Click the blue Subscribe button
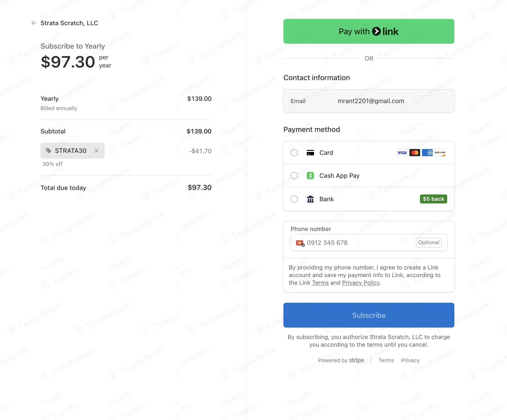This screenshot has width=507, height=420. pyautogui.click(x=369, y=315)
